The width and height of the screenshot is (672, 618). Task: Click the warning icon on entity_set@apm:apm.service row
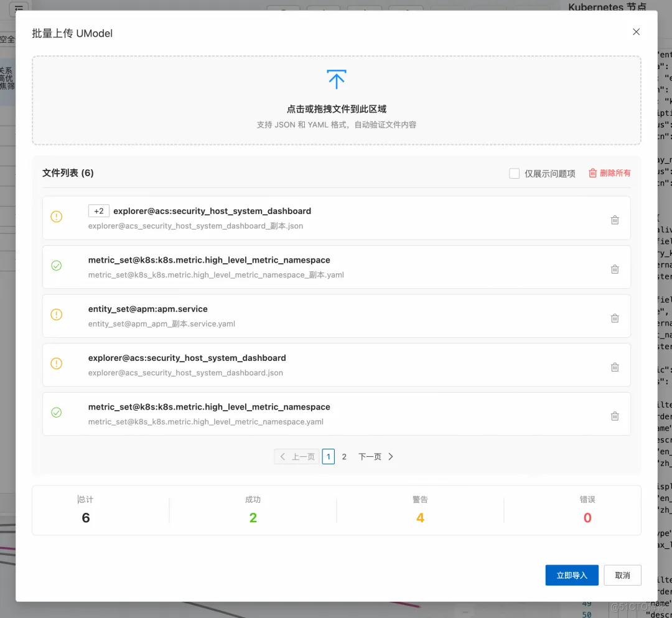[x=56, y=314]
